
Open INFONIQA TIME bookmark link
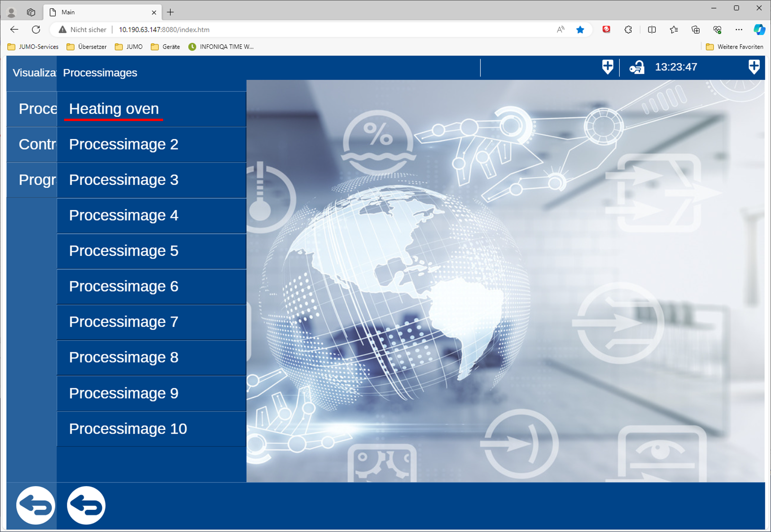tap(221, 47)
